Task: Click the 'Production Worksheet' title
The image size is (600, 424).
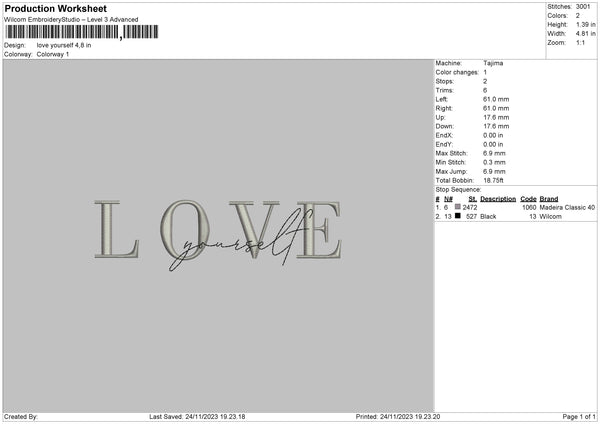Action: [x=55, y=9]
